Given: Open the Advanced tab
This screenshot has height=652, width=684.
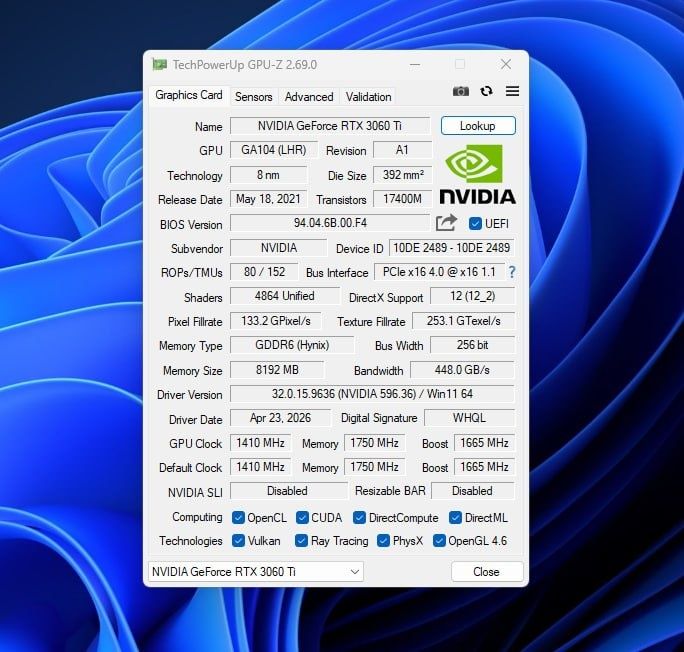Looking at the screenshot, I should (309, 97).
